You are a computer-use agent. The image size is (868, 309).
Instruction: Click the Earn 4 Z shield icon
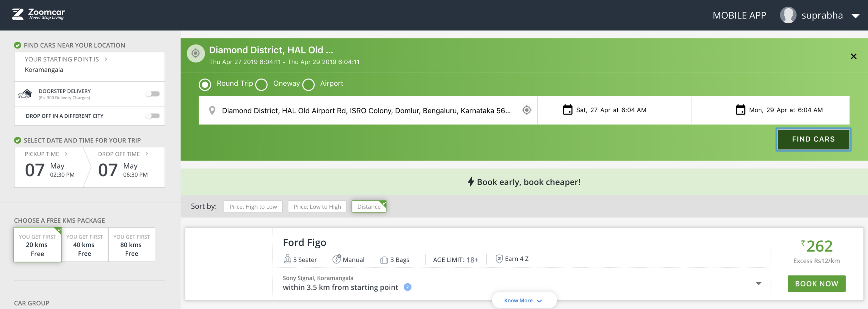tap(499, 259)
